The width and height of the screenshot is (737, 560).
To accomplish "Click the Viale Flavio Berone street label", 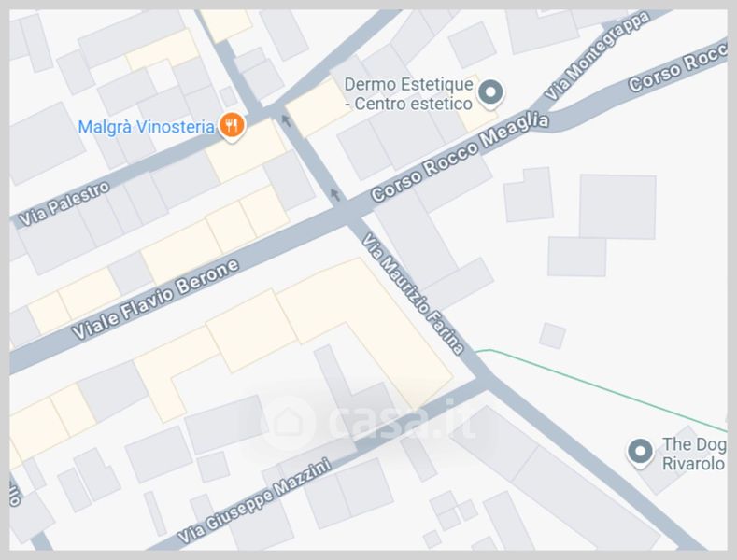I will pyautogui.click(x=156, y=300).
